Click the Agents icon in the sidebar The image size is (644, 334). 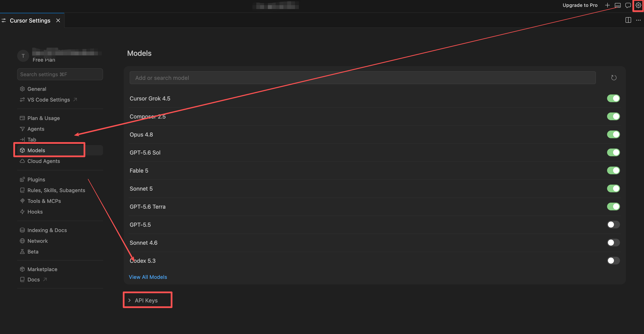point(22,129)
